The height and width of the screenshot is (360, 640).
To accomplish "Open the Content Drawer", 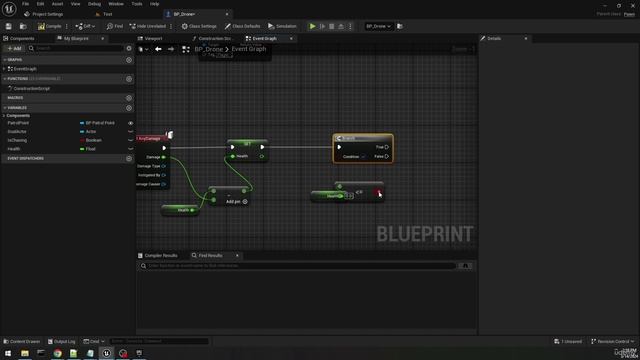I will pos(22,341).
